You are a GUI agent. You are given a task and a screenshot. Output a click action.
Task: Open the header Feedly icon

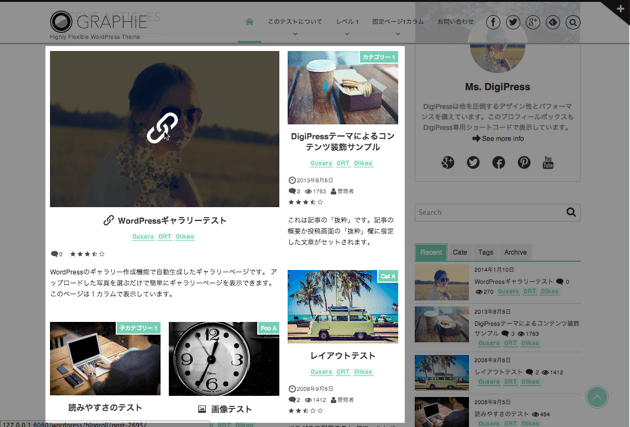tap(553, 22)
